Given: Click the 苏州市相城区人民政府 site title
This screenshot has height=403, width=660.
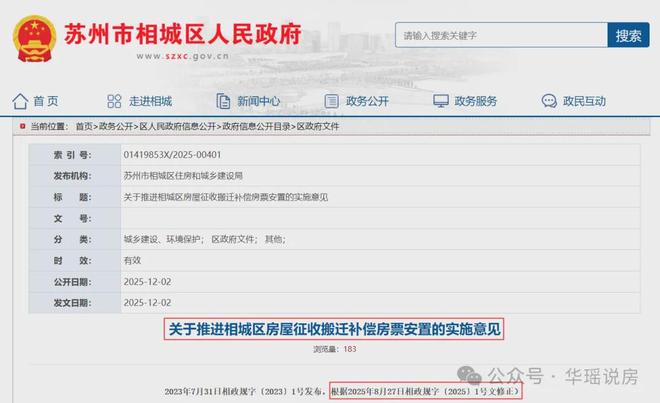Looking at the screenshot, I should [x=183, y=34].
